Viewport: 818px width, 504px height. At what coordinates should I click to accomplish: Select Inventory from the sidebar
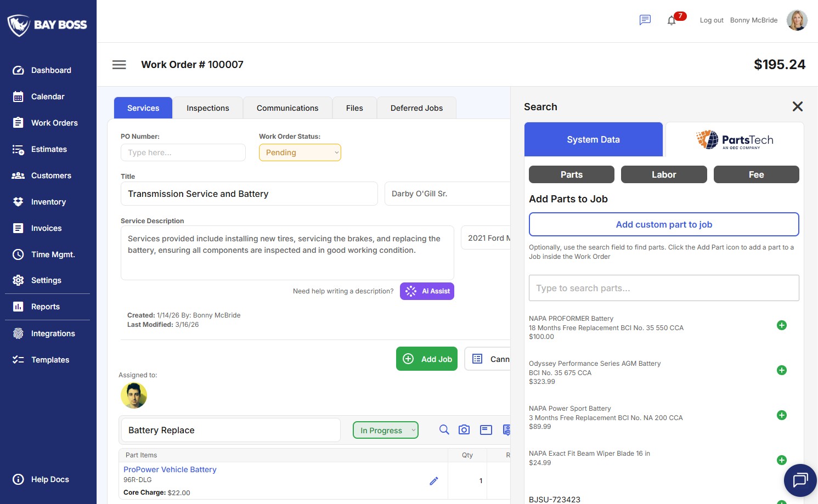(x=48, y=201)
